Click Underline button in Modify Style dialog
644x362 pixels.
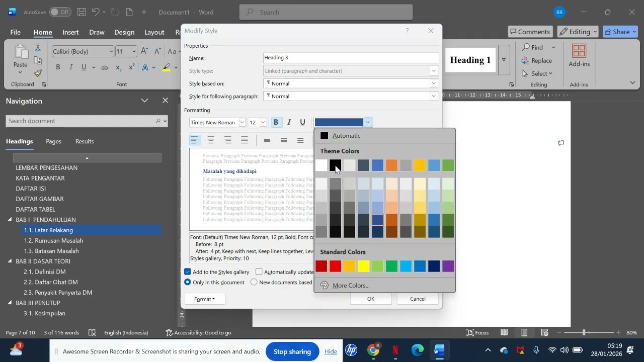point(302,122)
